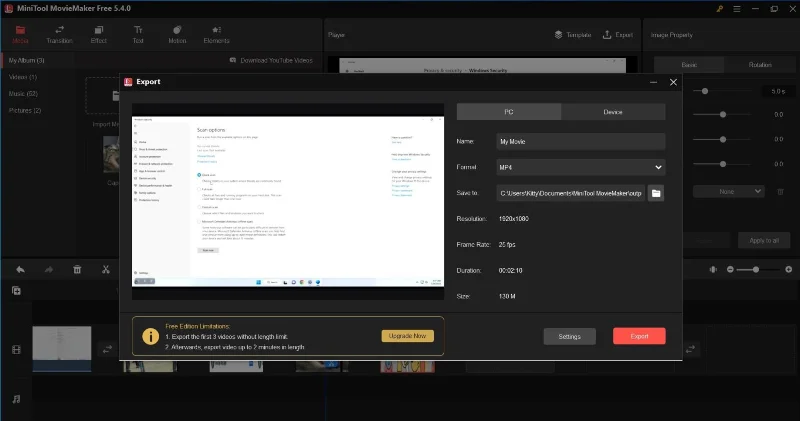Click the Resolution value 1920x1080
Viewport: 800px width, 421px height.
point(513,219)
